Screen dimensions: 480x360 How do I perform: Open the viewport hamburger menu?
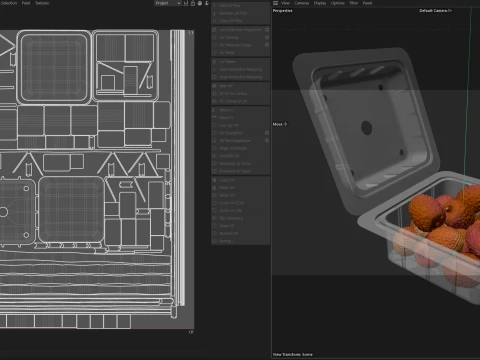[275, 3]
